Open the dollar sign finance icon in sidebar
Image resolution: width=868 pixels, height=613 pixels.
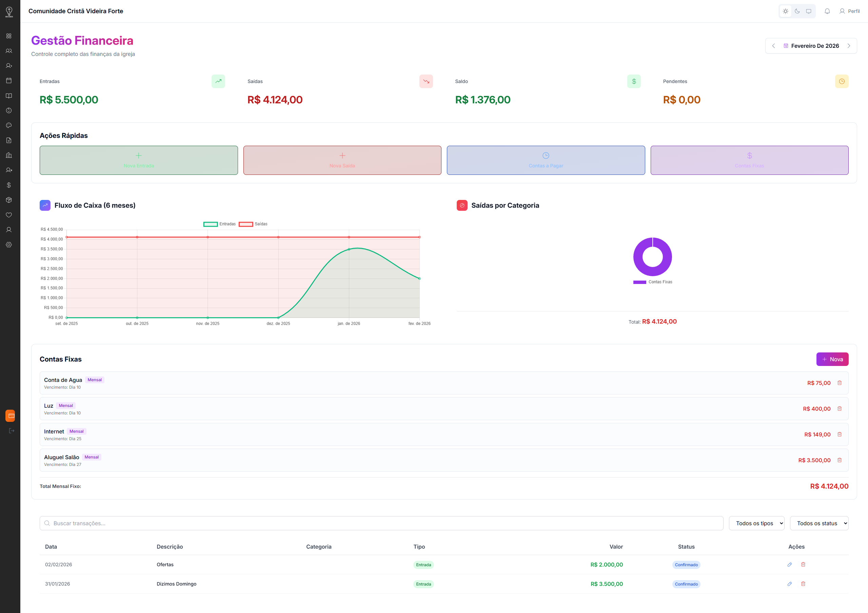pos(9,185)
